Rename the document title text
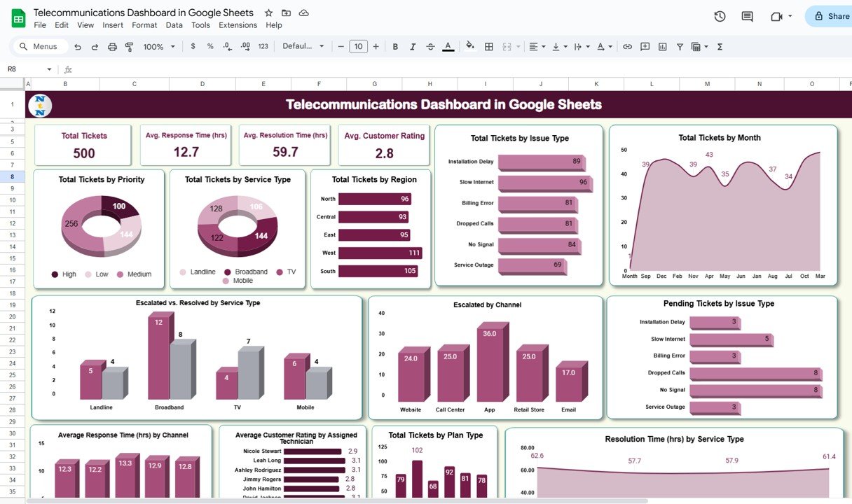 144,13
